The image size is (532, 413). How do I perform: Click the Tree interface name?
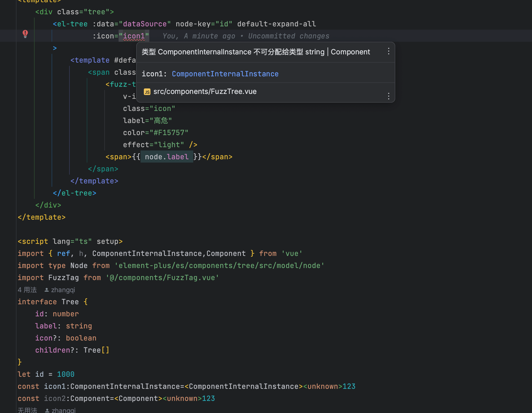pyautogui.click(x=70, y=302)
